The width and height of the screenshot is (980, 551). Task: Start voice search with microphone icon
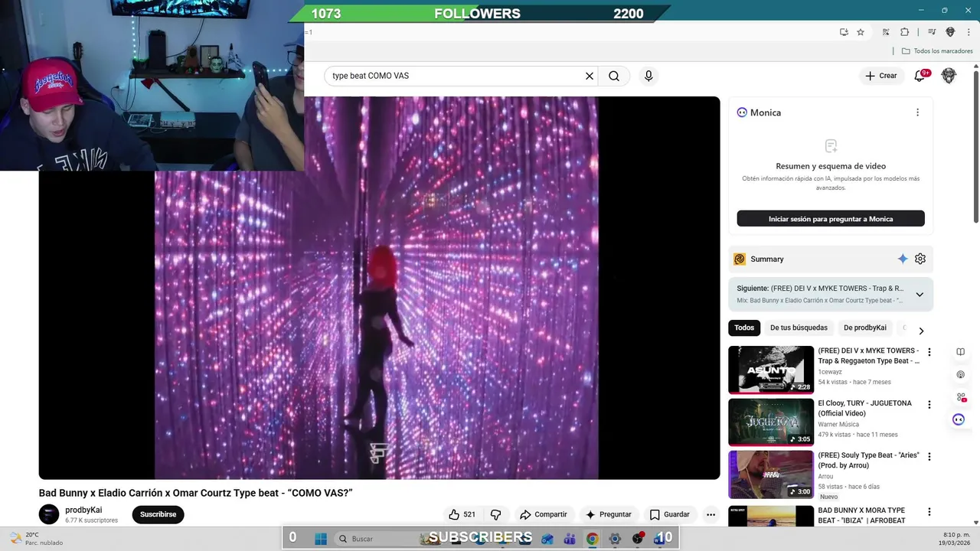point(648,76)
